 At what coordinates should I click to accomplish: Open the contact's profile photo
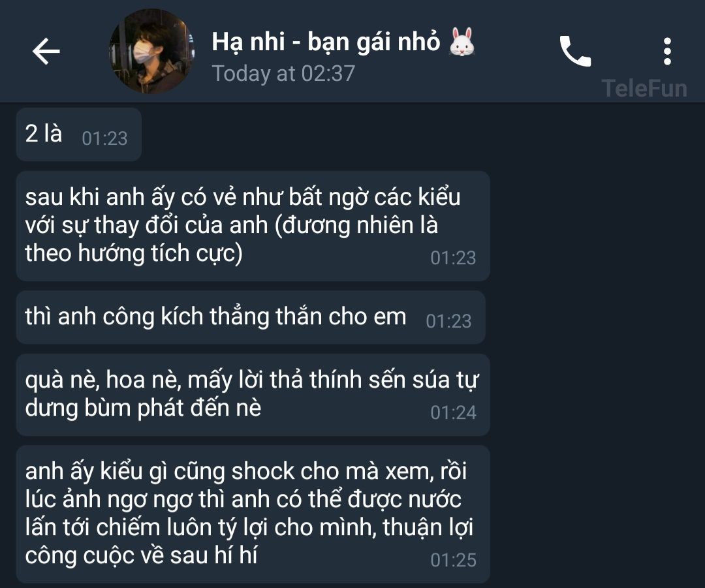coord(151,52)
